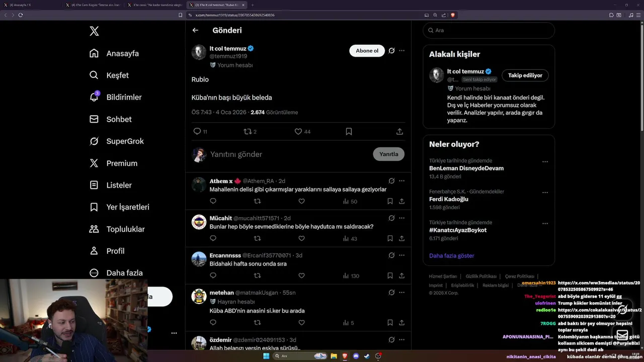Go back with the Gönderi arrow
Viewport: 644px width, 362px height.
click(195, 30)
